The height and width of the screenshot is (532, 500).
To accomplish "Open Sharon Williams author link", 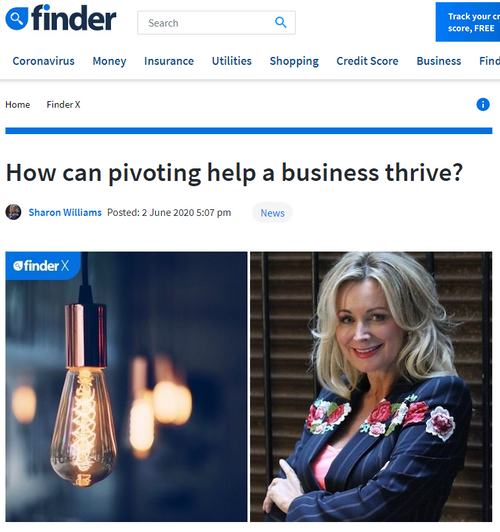I will (x=65, y=212).
